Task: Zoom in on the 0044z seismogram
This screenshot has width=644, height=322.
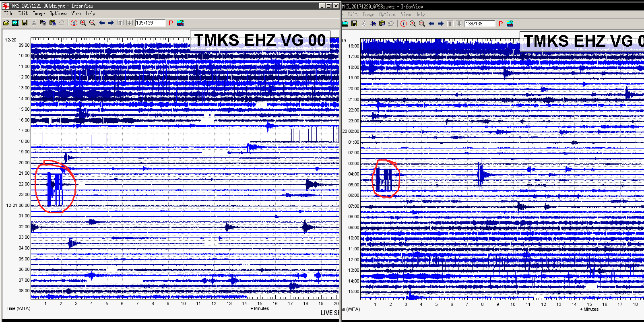Action: (83, 23)
